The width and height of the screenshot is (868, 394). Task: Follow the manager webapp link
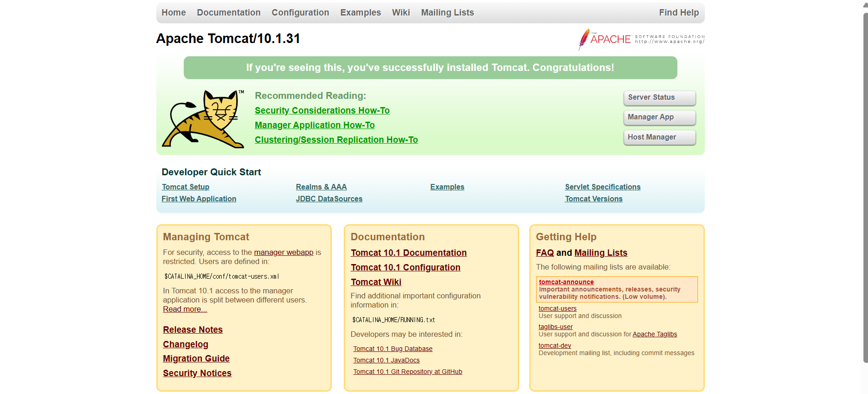[284, 252]
